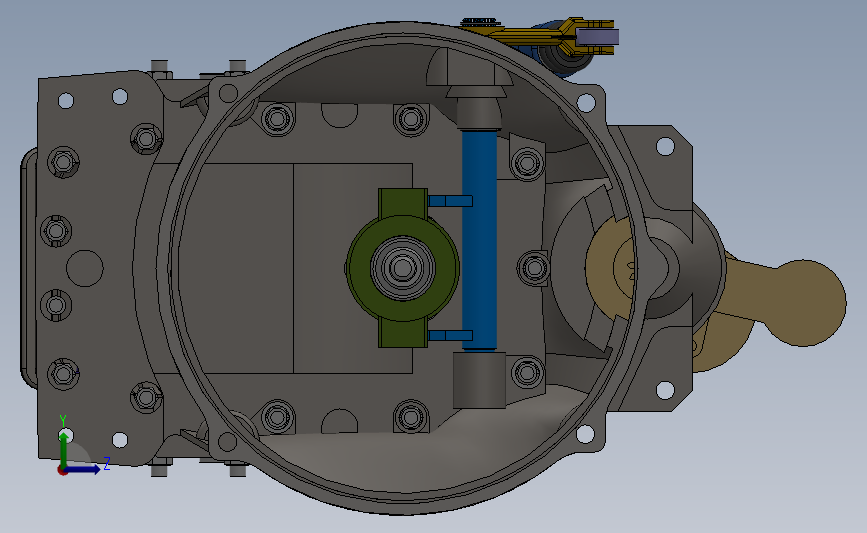Click the red origin point of the coordinate triad
The height and width of the screenshot is (533, 867).
click(62, 471)
